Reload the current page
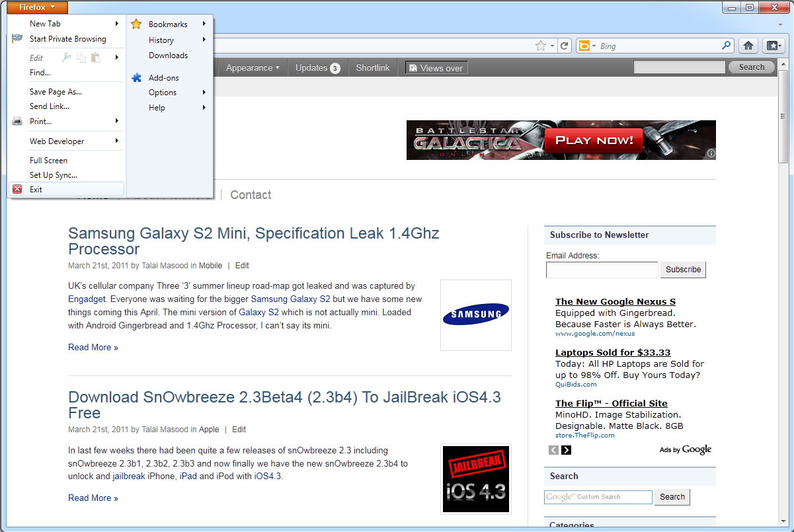The width and height of the screenshot is (794, 532). click(x=564, y=46)
